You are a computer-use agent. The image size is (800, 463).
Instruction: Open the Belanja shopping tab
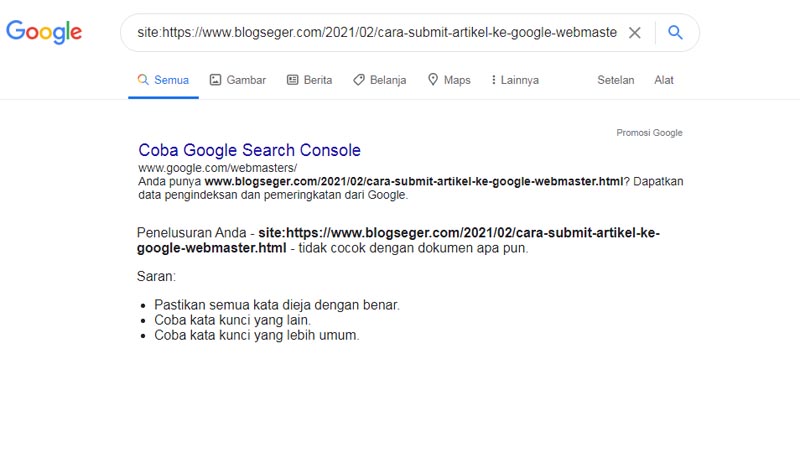(x=380, y=80)
